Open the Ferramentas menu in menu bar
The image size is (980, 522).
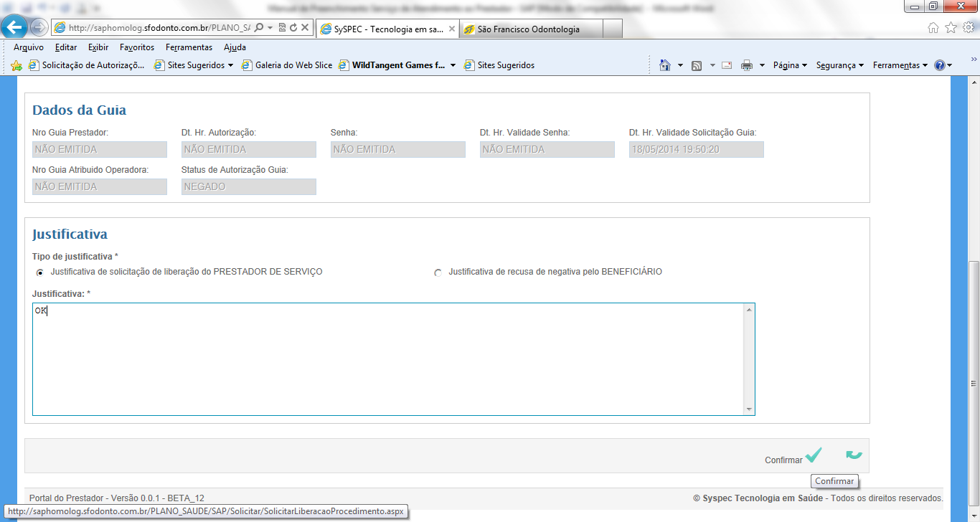[x=189, y=47]
